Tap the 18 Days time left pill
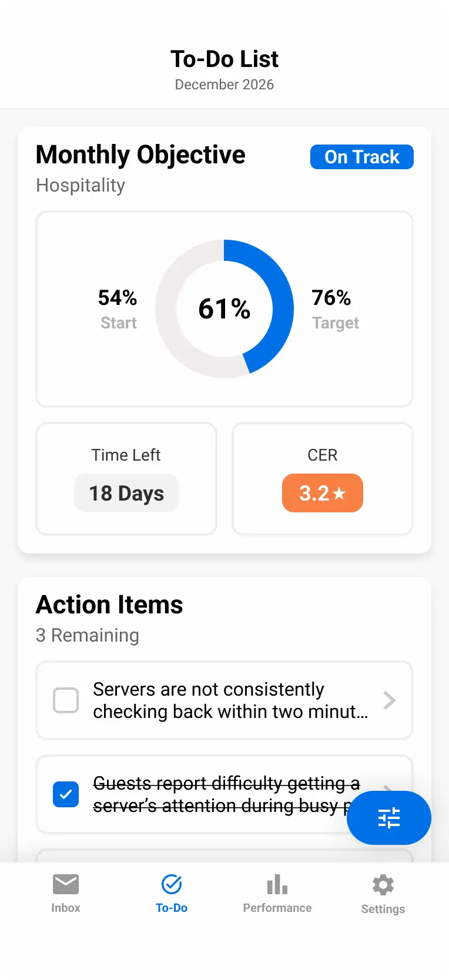 coord(126,494)
